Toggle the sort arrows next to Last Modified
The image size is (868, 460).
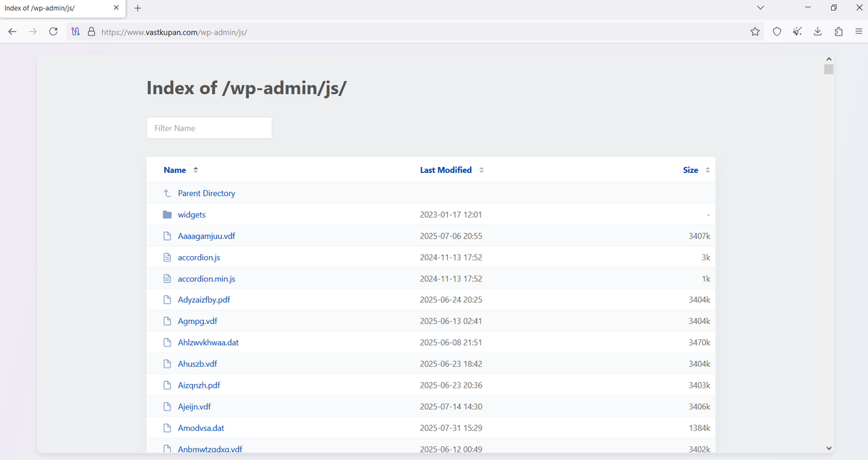click(481, 170)
